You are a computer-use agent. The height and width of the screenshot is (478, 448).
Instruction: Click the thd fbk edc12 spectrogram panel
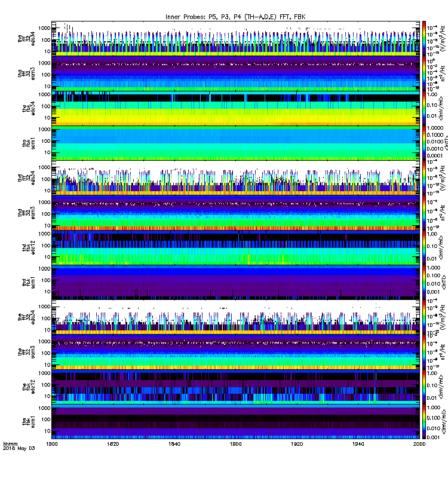tap(235, 247)
